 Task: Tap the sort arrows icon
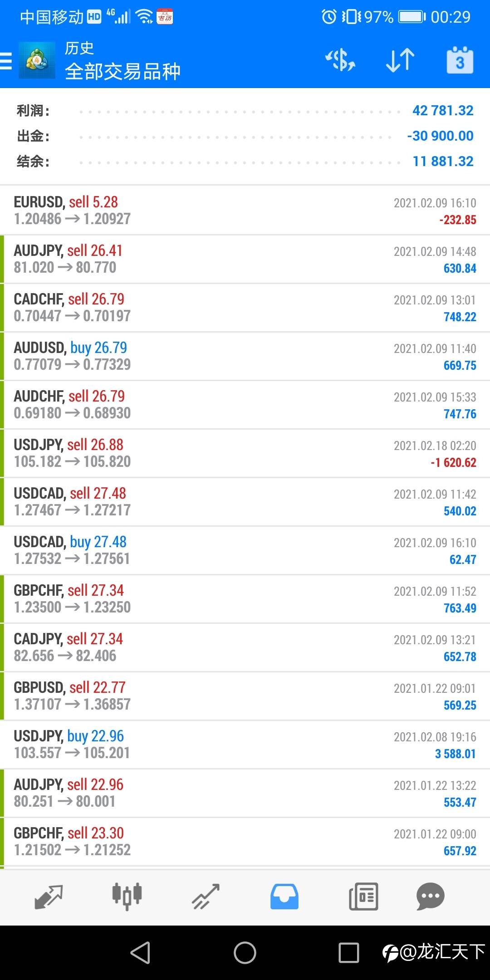[x=400, y=60]
